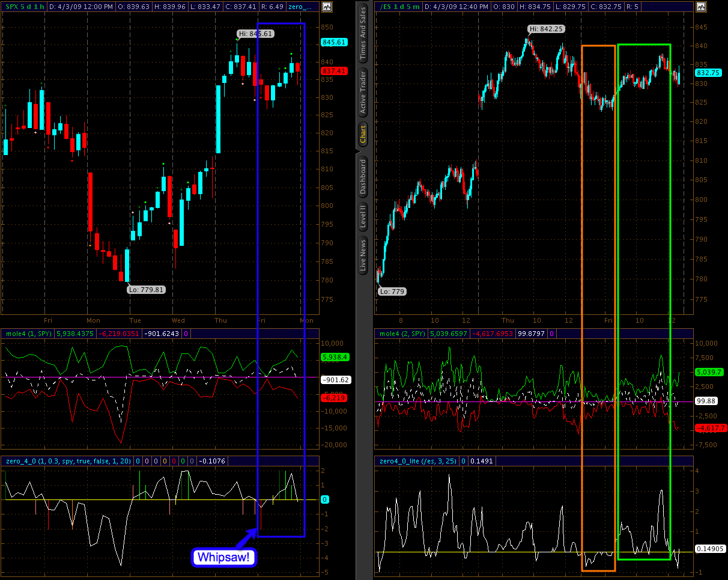
Task: Switch to the Active Trader tab
Action: pos(363,92)
